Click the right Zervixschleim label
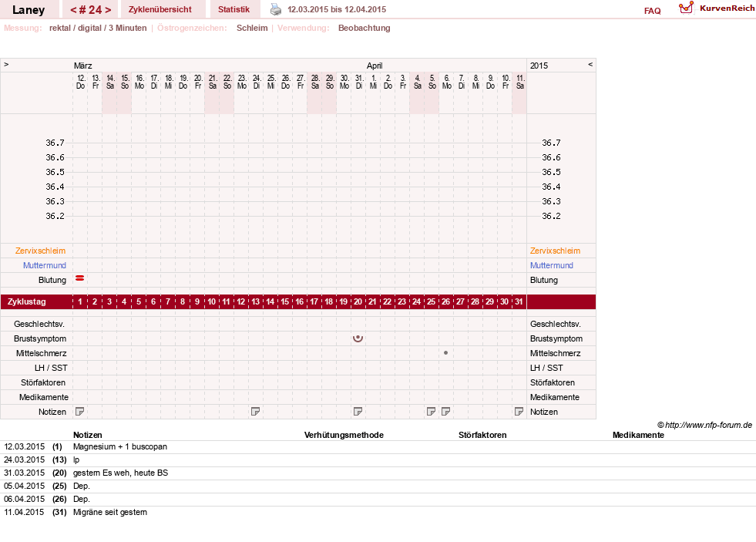Image resolution: width=756 pixels, height=542 pixels. tap(555, 251)
